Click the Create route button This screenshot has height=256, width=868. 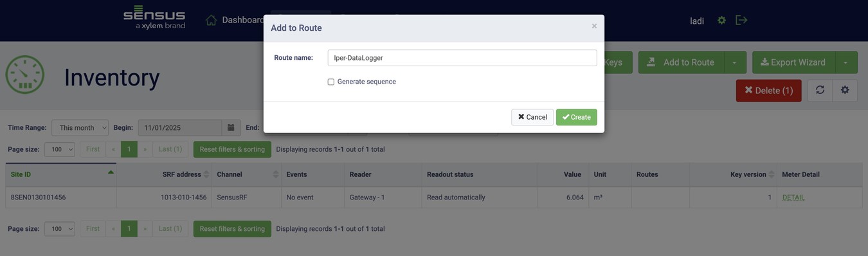[x=576, y=117]
